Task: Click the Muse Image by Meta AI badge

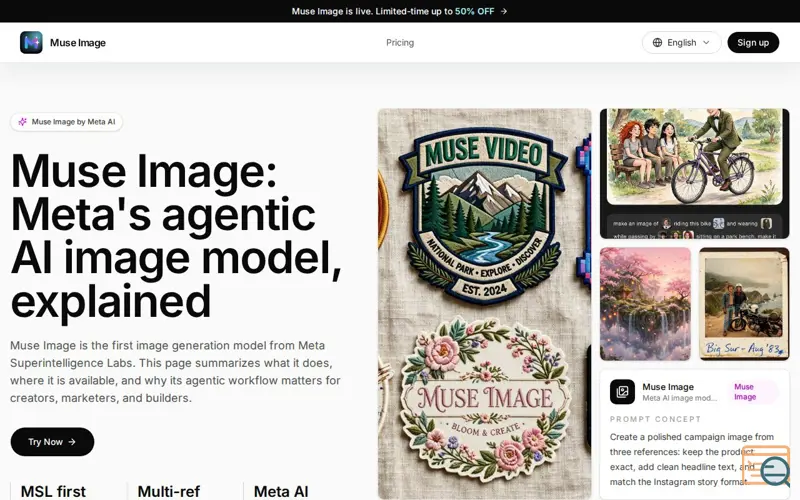Action: [66, 122]
